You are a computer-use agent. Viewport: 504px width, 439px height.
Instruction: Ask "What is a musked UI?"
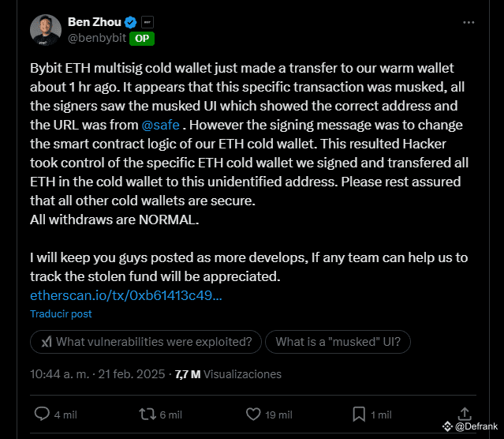pos(338,342)
